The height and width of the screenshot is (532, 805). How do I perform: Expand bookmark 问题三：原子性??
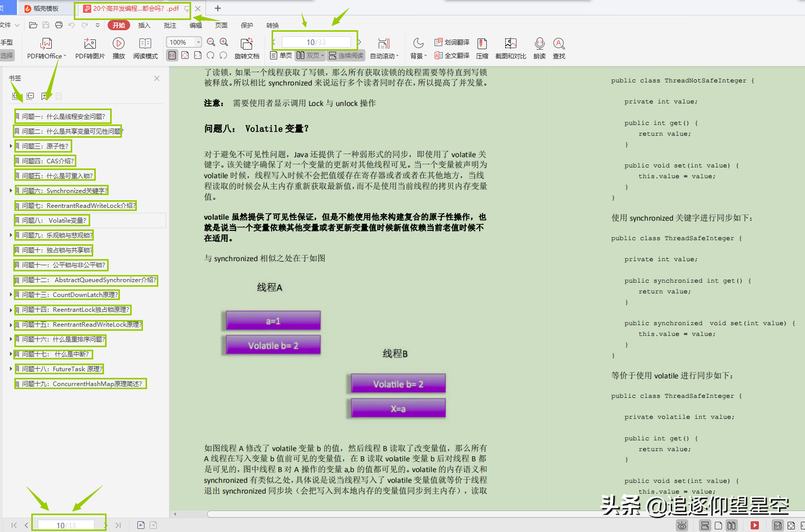coord(11,146)
